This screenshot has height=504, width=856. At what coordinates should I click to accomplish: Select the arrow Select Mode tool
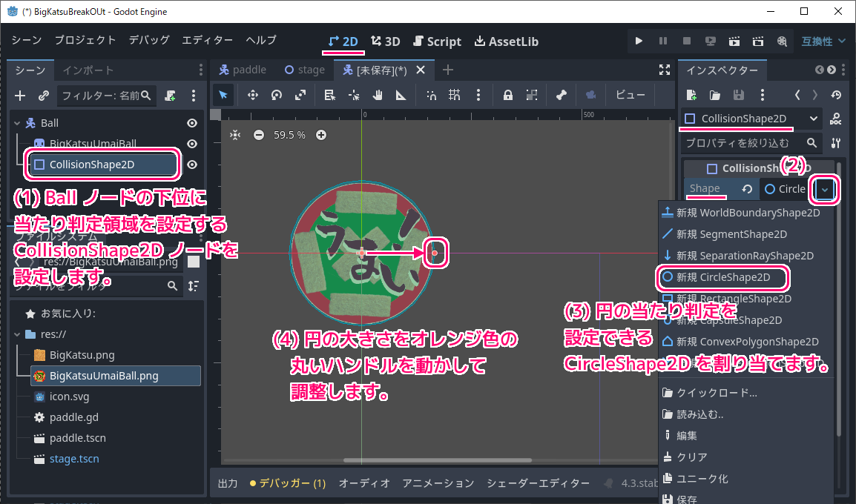click(x=223, y=95)
